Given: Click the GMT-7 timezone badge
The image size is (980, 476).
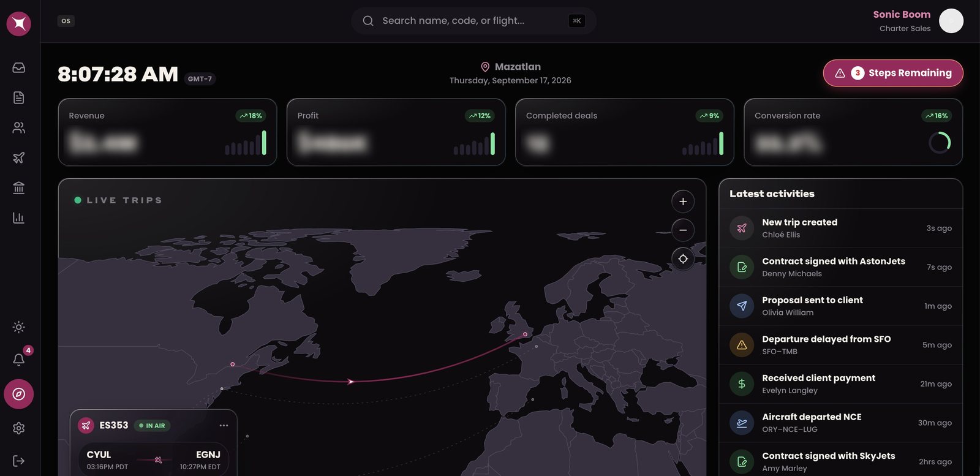Looking at the screenshot, I should [x=200, y=79].
